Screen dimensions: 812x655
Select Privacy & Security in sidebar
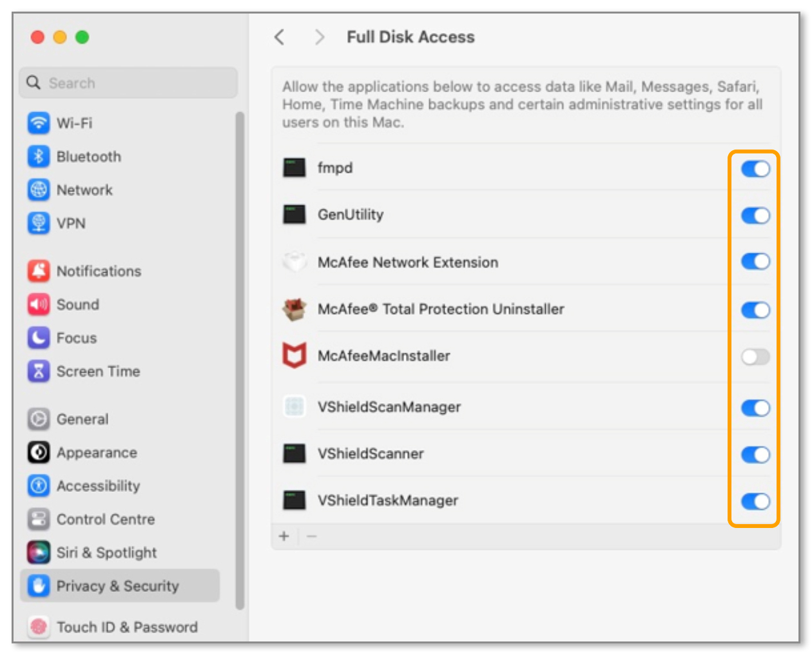(118, 586)
